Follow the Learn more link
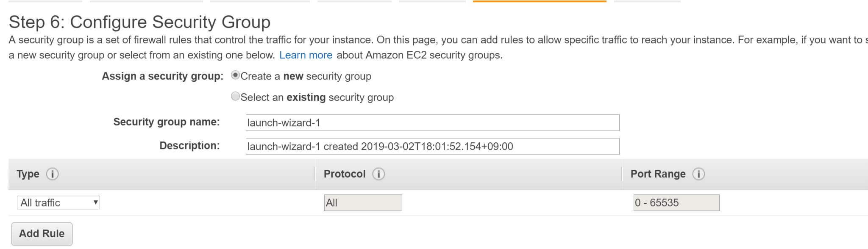The image size is (868, 249). [x=306, y=55]
